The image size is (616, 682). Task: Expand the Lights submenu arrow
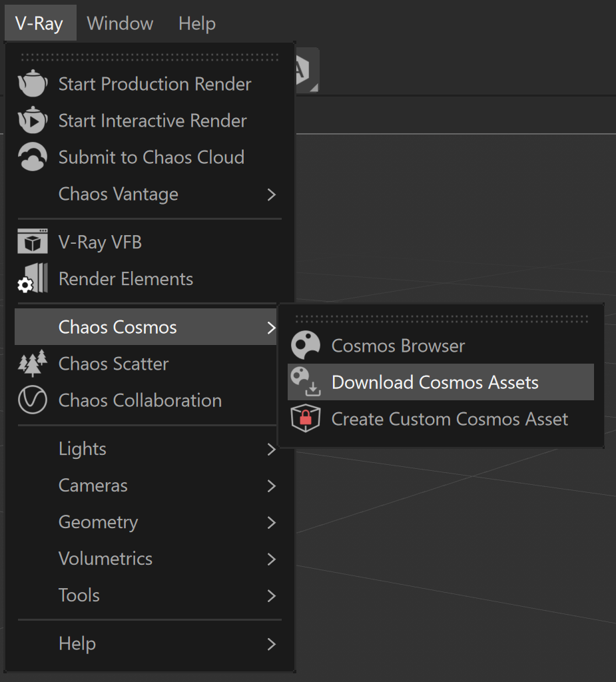coord(272,450)
